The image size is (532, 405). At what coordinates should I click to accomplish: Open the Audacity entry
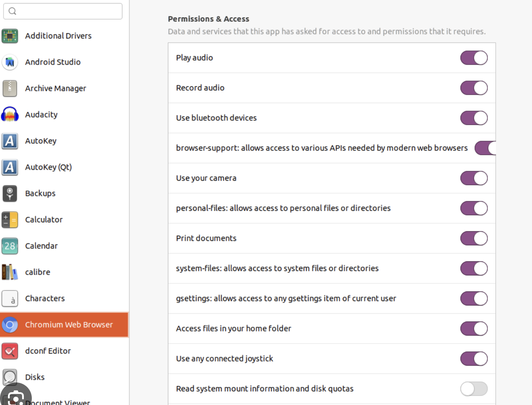[x=65, y=115]
